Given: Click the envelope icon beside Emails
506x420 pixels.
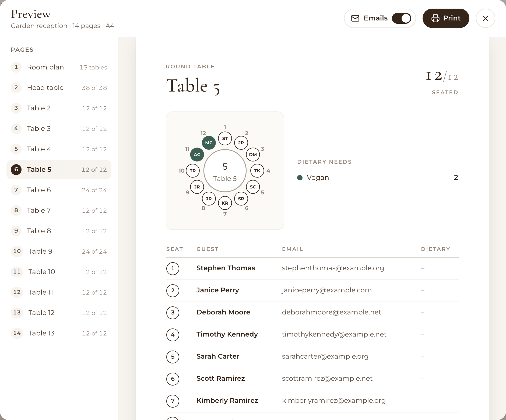Looking at the screenshot, I should 355,18.
